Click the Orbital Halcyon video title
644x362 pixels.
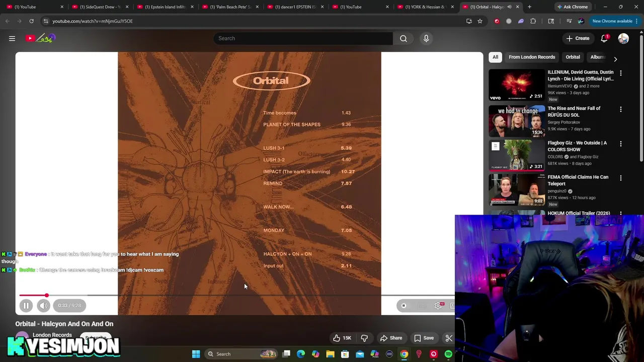point(64,324)
